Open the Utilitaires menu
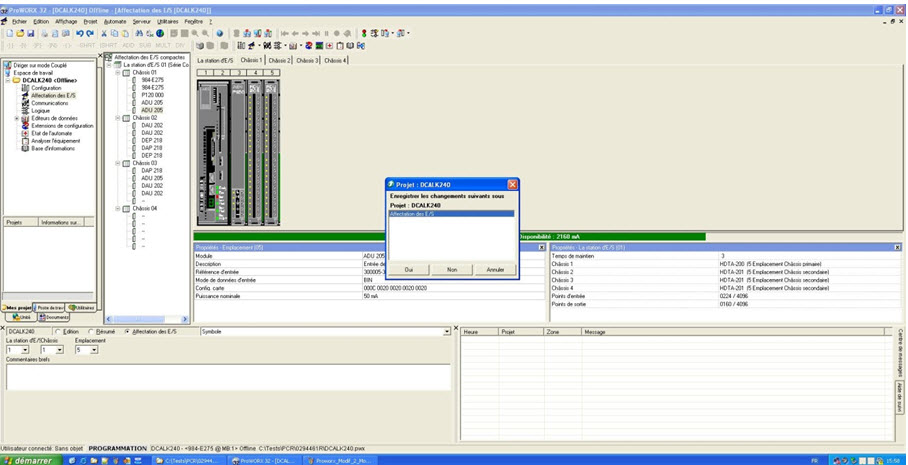The height and width of the screenshot is (465, 908). tap(168, 21)
